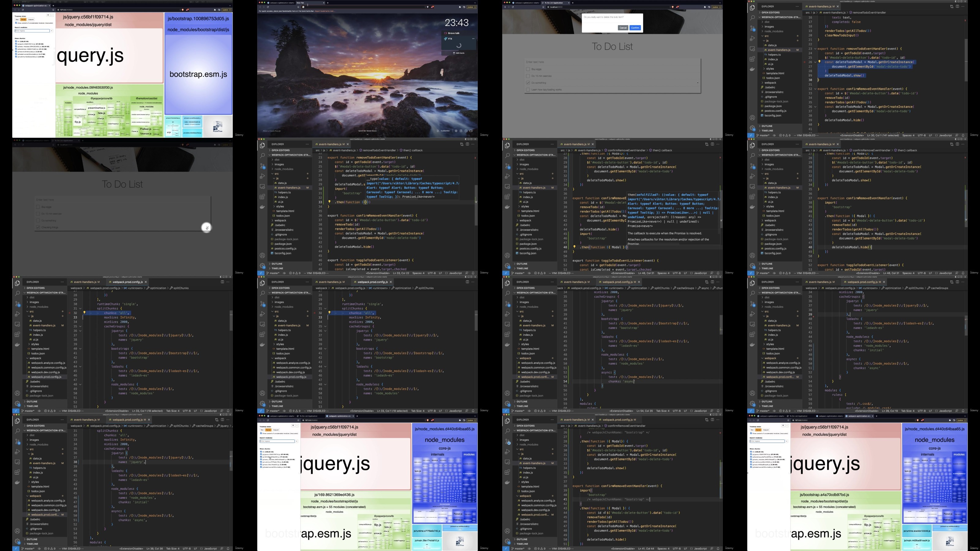
Task: Click pin sidebar icon in bootstrap.100896753d05 analyzer page
Action: point(48,15)
